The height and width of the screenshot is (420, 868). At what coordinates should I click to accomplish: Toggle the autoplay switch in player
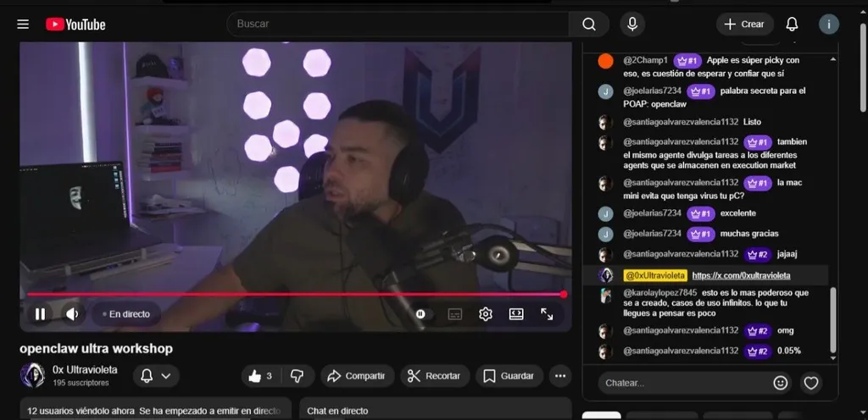click(x=422, y=314)
